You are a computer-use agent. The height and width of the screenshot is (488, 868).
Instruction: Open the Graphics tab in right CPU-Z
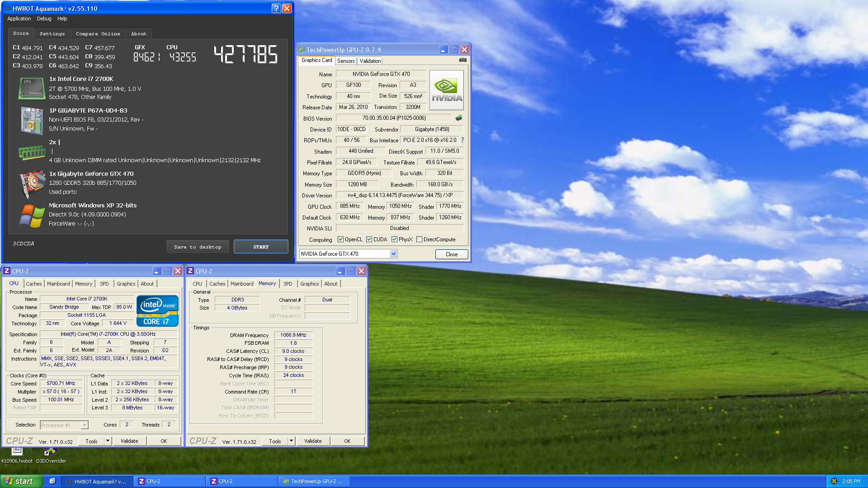coord(310,284)
